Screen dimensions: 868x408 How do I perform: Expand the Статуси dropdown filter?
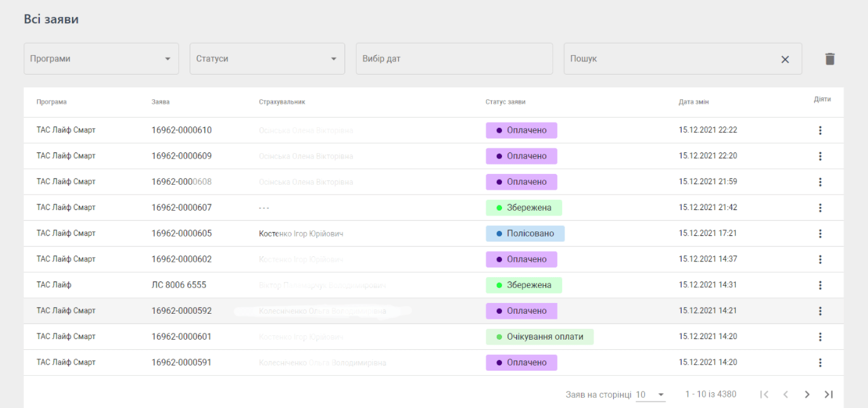[267, 59]
